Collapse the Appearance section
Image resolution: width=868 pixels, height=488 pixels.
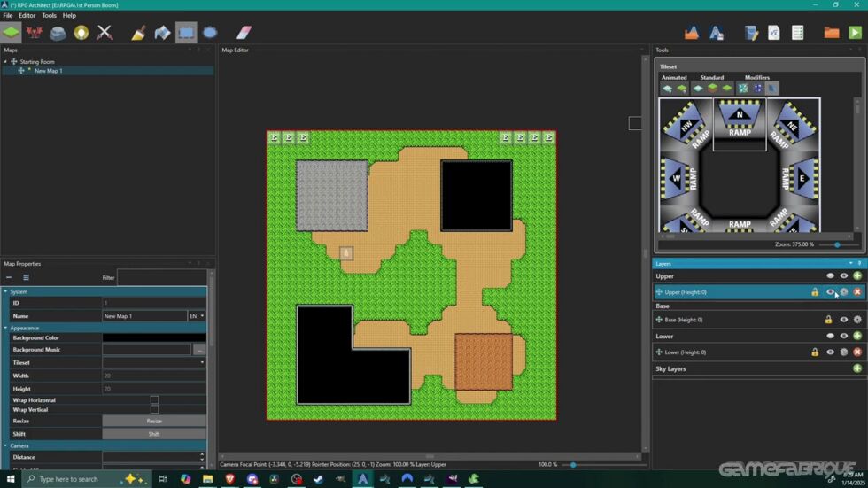tap(5, 328)
